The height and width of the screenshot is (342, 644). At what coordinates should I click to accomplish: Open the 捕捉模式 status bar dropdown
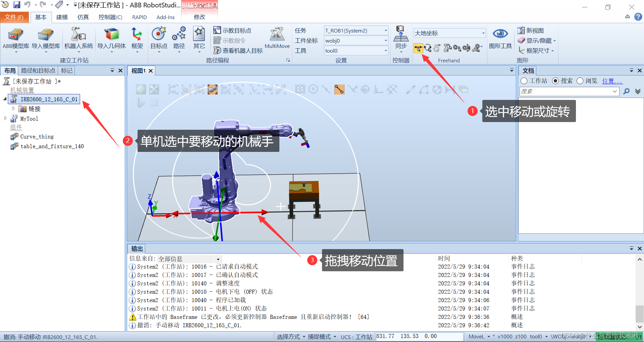tap(322, 337)
